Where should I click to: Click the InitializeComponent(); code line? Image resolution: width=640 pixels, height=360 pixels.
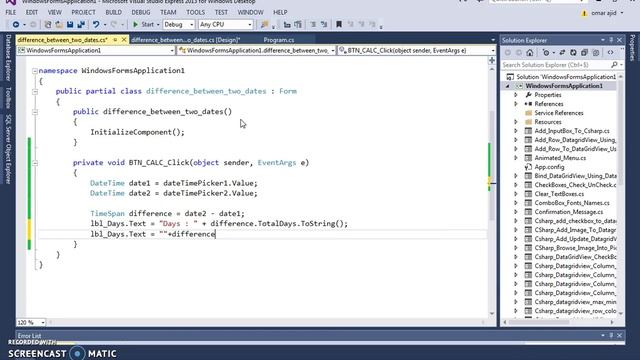(x=137, y=132)
